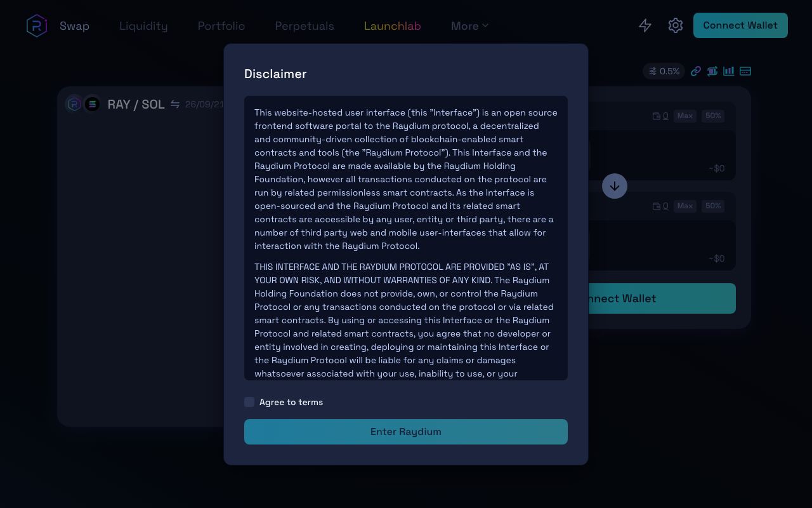
Task: Click the RAY / SOL pair name
Action: (136, 104)
